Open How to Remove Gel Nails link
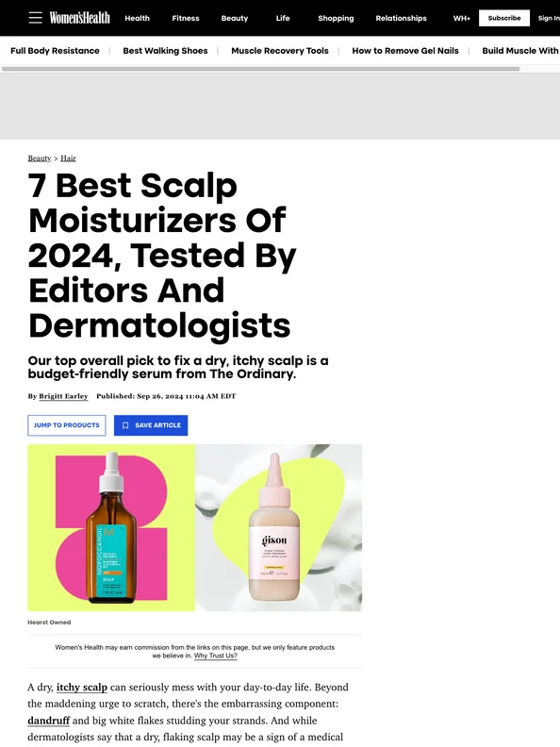This screenshot has width=560, height=747. point(405,51)
